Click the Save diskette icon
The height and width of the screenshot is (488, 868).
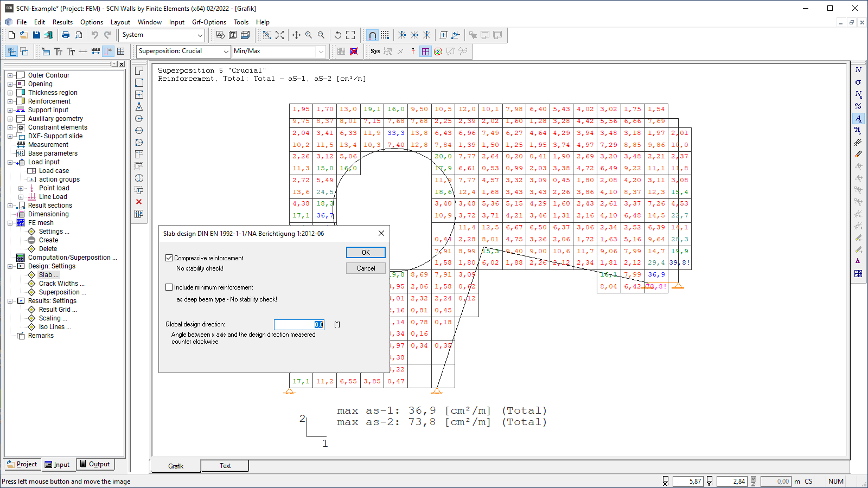pyautogui.click(x=36, y=35)
